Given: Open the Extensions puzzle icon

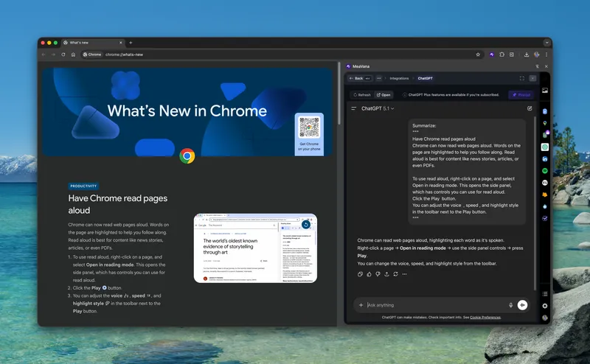Looking at the screenshot, I should 502,55.
